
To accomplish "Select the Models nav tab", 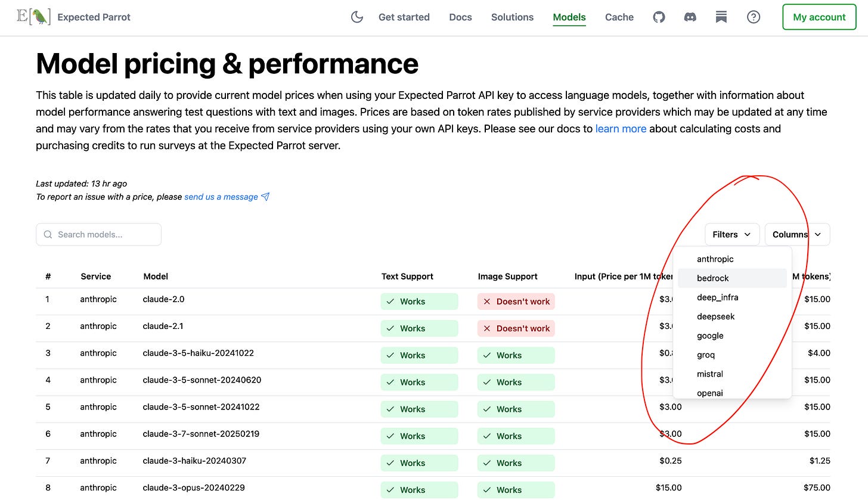I will (x=569, y=17).
